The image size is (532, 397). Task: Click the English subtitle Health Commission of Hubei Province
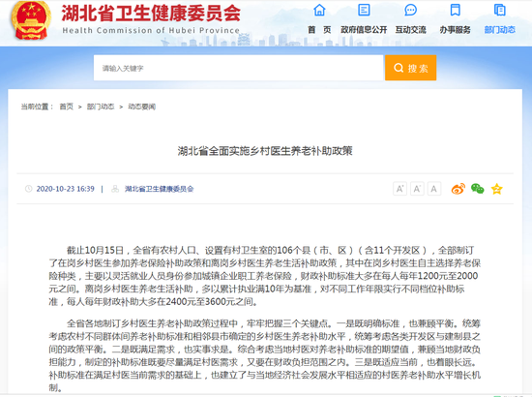[x=151, y=31]
